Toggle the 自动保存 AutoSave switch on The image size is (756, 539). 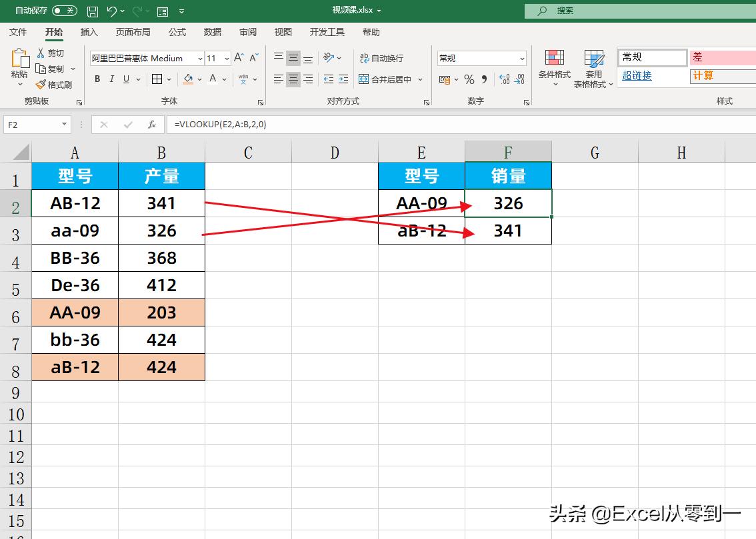[x=63, y=10]
